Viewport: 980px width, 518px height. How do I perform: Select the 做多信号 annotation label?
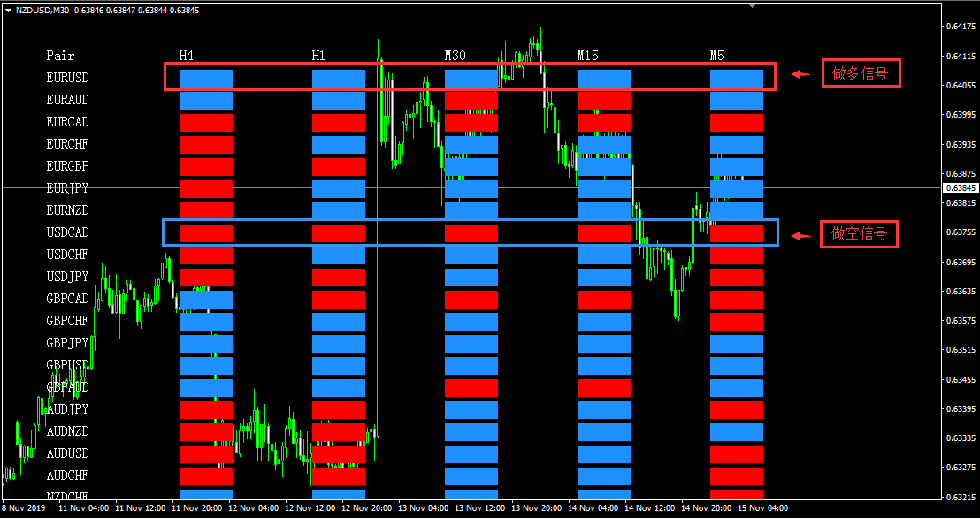(x=861, y=74)
